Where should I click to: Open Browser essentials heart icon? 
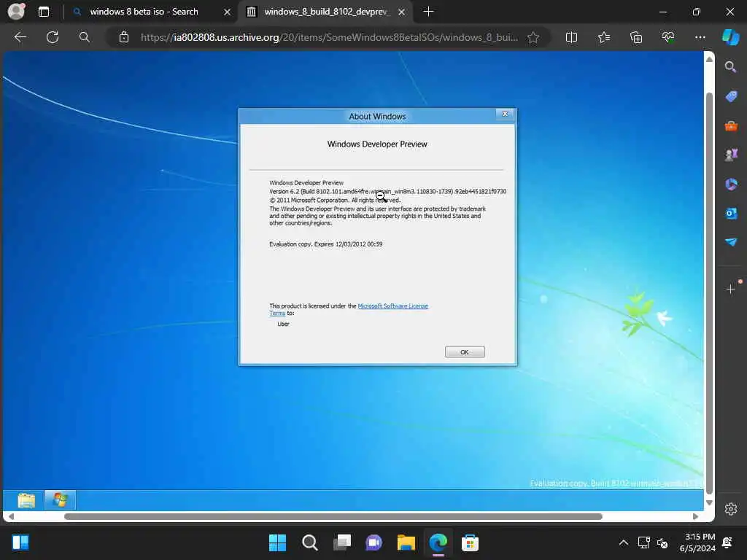(x=668, y=37)
